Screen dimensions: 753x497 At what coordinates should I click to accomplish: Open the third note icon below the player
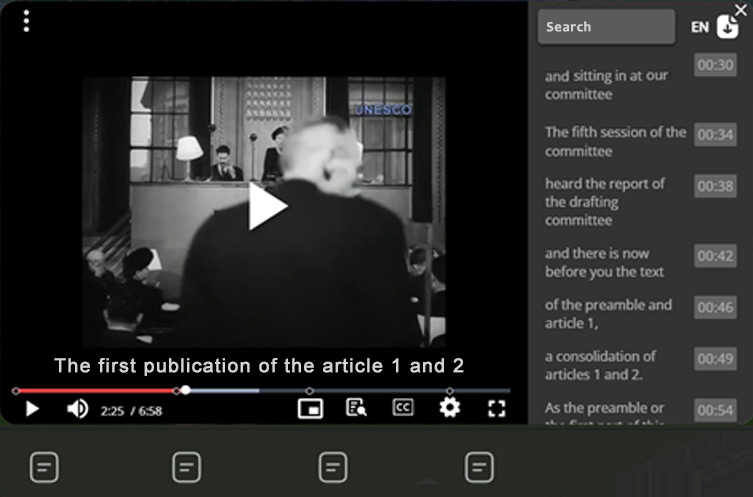[x=333, y=467]
